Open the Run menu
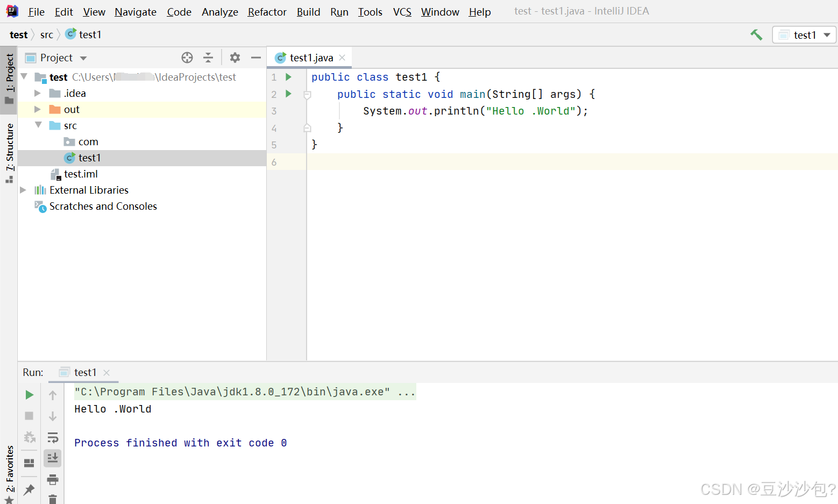838x504 pixels. pyautogui.click(x=339, y=12)
